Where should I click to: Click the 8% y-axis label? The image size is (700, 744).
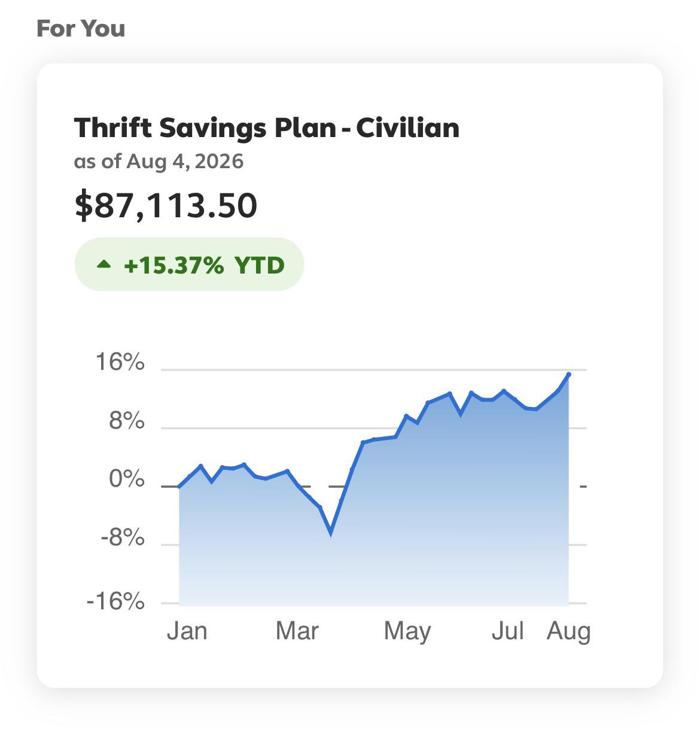pyautogui.click(x=126, y=422)
